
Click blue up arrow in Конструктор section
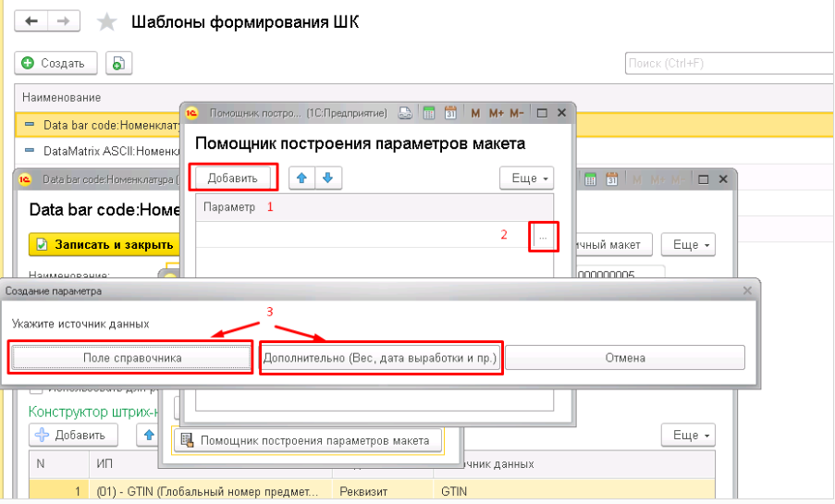pos(149,436)
